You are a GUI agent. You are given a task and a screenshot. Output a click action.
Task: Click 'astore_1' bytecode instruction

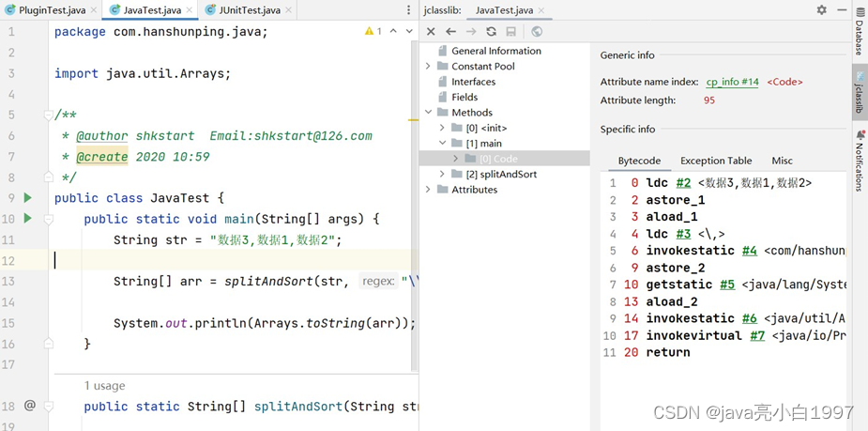676,200
